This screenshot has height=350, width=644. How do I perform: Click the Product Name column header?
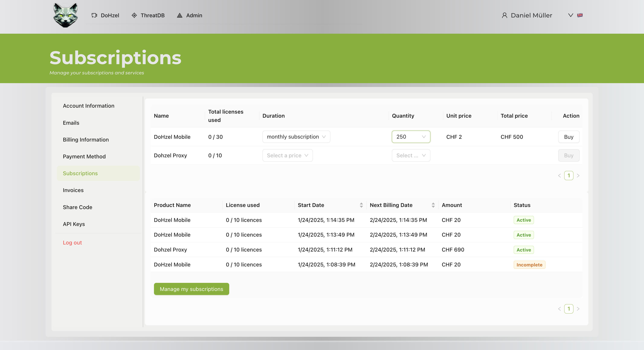pyautogui.click(x=172, y=205)
